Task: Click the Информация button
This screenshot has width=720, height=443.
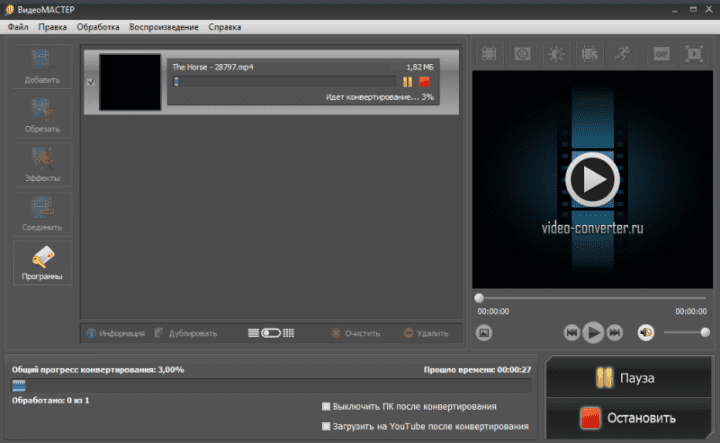Action: click(116, 333)
